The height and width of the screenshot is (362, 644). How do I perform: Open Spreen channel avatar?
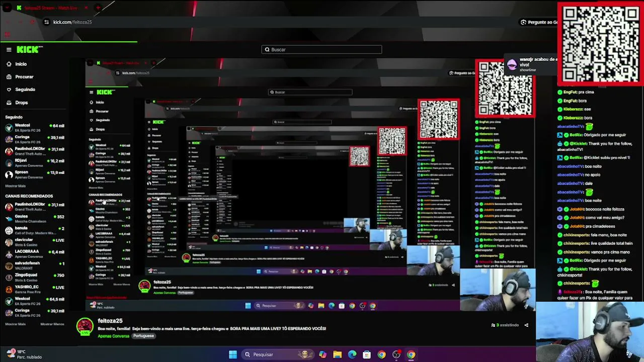point(9,174)
